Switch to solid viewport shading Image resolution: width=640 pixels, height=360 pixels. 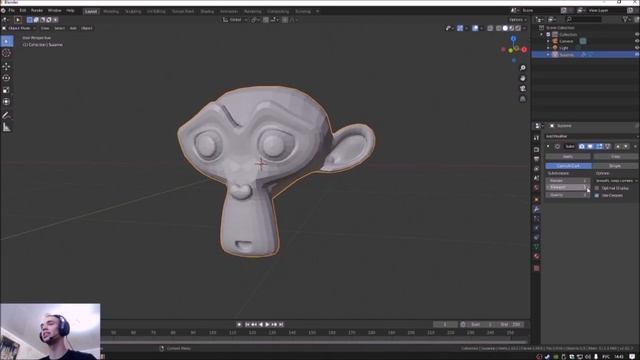pyautogui.click(x=505, y=28)
